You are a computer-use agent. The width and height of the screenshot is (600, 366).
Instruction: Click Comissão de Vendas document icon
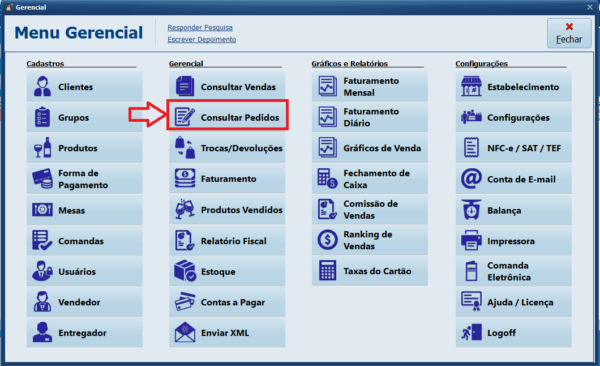click(328, 209)
